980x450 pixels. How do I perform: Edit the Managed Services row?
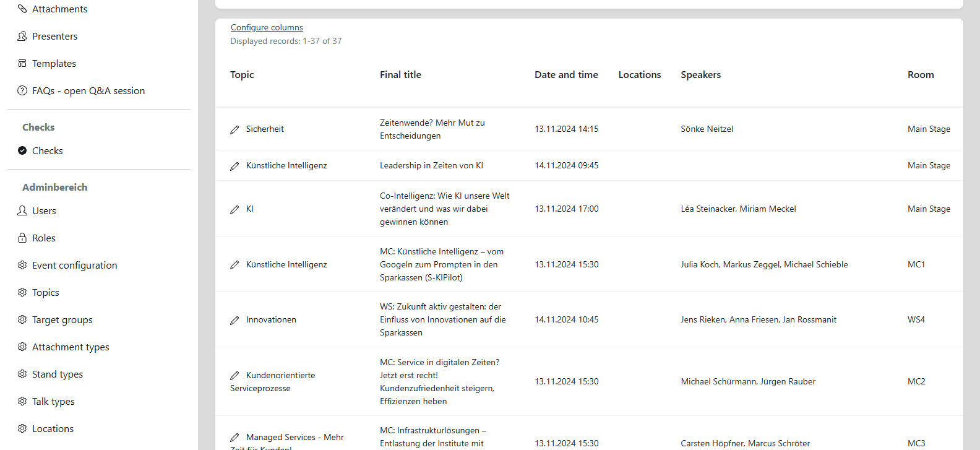[234, 438]
